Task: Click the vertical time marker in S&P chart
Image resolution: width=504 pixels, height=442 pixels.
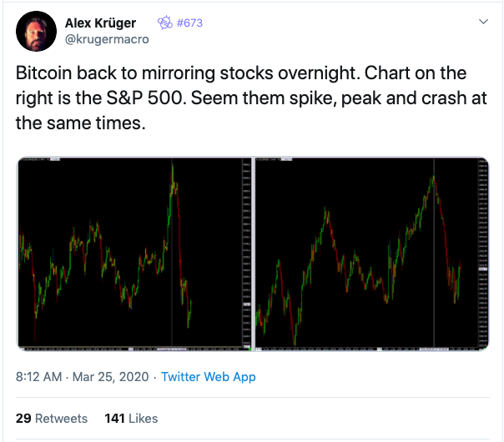Action: [x=434, y=252]
